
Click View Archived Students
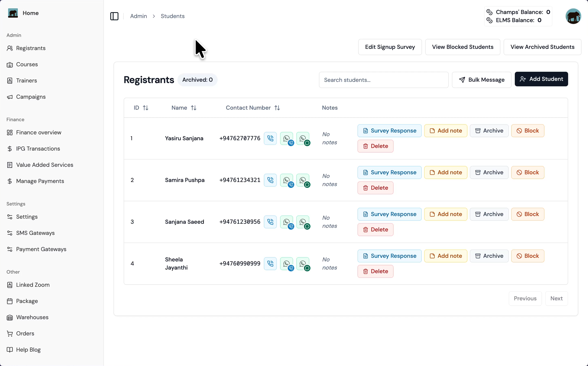pyautogui.click(x=542, y=47)
